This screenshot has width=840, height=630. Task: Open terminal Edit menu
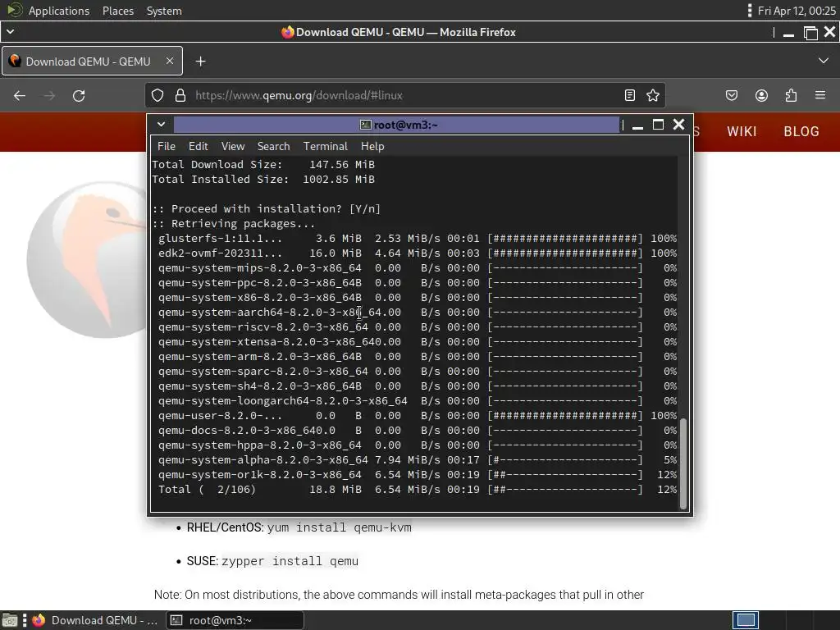click(x=198, y=146)
